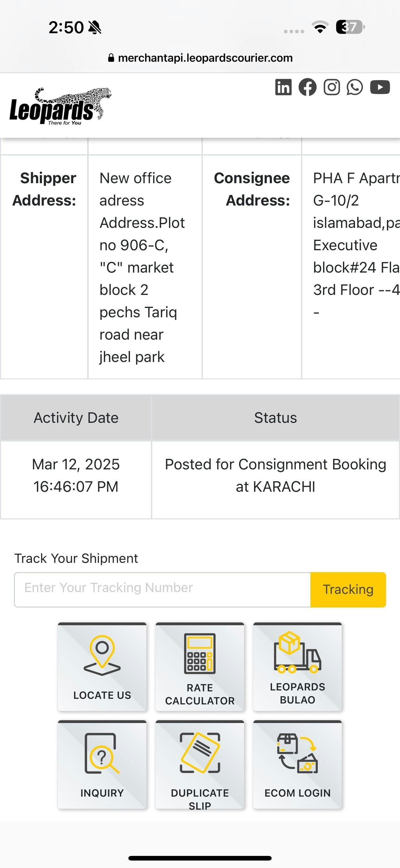The width and height of the screenshot is (400, 868).
Task: Open the Locate Us tile
Action: point(102,667)
